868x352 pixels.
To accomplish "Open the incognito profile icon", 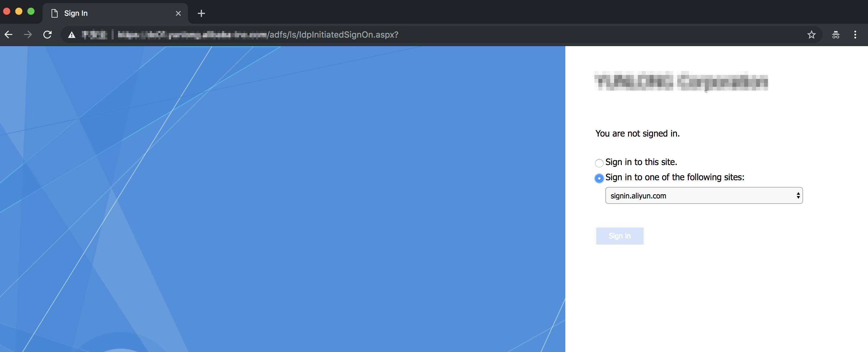I will 836,34.
